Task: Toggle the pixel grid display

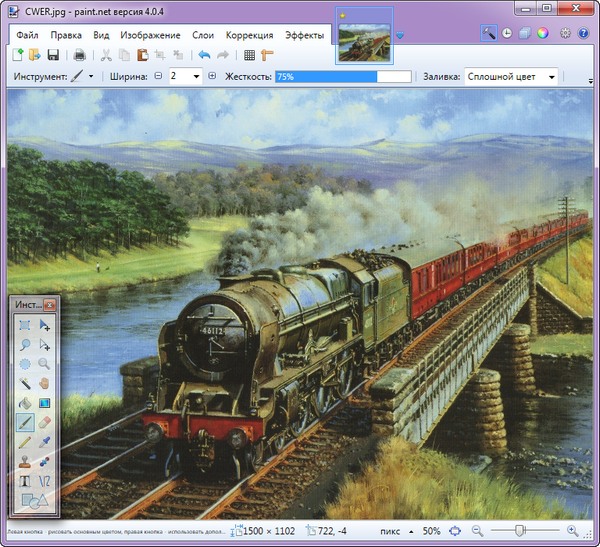Action: 249,55
